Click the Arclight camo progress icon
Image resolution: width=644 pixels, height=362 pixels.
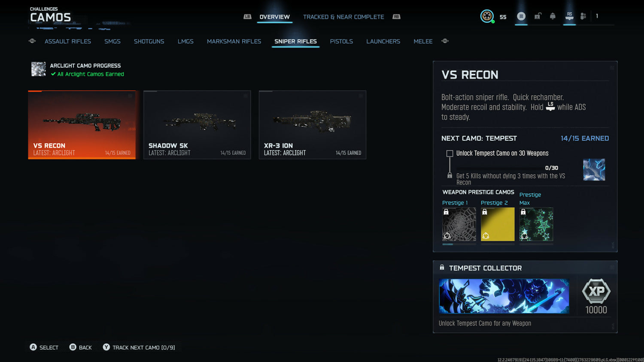pyautogui.click(x=39, y=69)
